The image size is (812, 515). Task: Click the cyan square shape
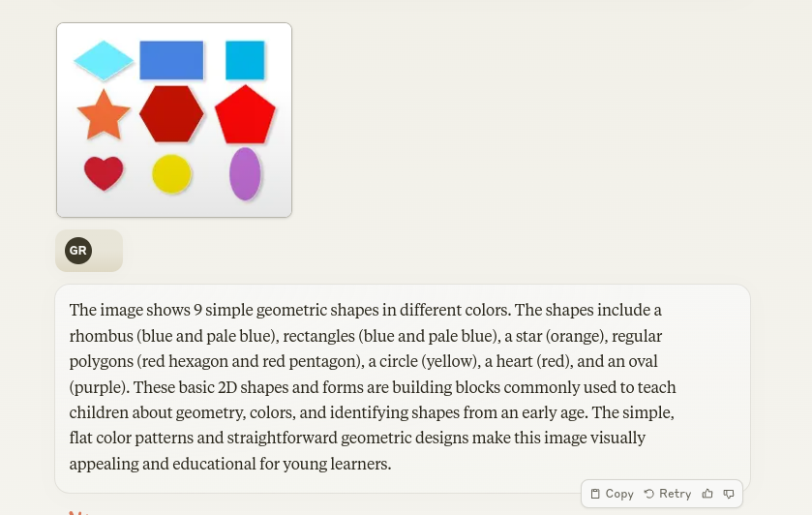pyautogui.click(x=245, y=60)
